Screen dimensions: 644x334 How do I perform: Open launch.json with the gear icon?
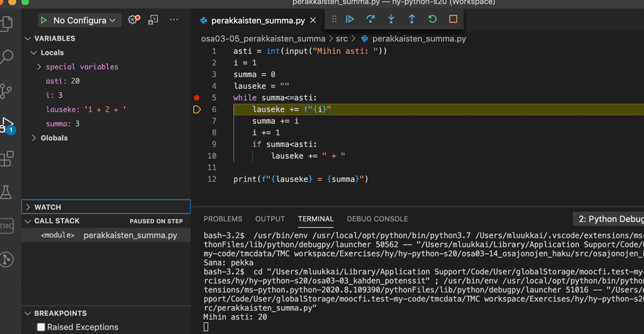(133, 20)
